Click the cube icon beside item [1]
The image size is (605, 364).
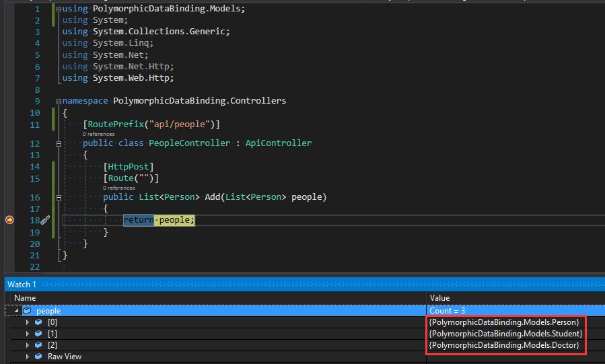point(38,334)
